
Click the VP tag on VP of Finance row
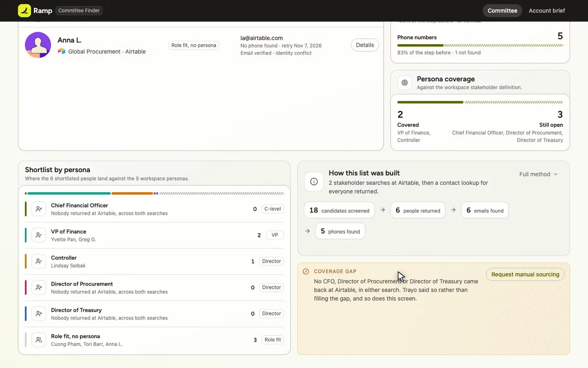275,235
